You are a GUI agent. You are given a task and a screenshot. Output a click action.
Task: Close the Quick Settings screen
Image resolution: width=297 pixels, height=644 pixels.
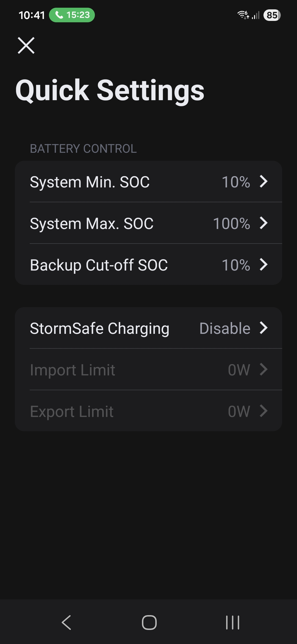tap(26, 45)
